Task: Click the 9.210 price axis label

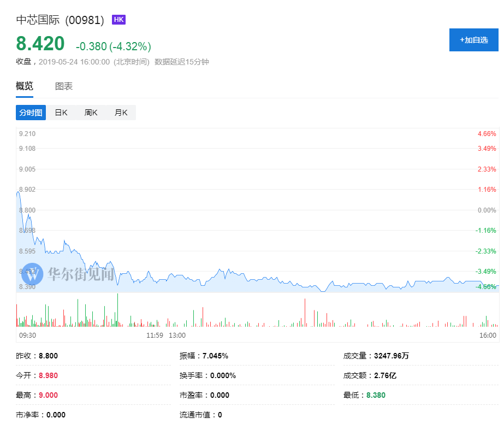Action: [x=27, y=134]
